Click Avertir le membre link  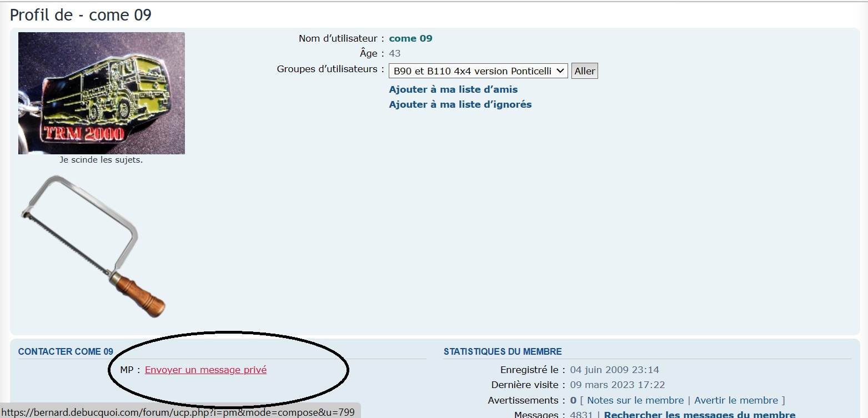click(x=735, y=400)
